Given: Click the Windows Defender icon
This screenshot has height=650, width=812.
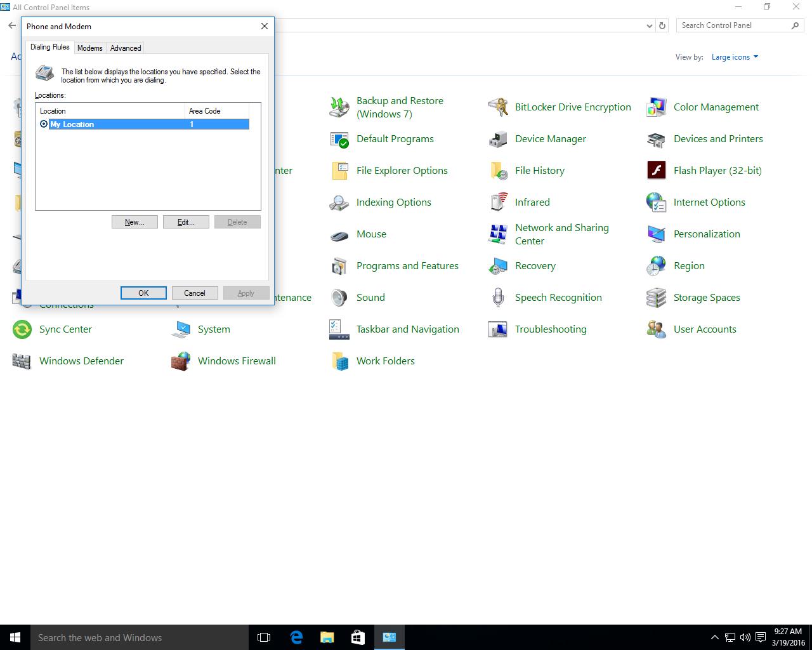Looking at the screenshot, I should [x=22, y=361].
